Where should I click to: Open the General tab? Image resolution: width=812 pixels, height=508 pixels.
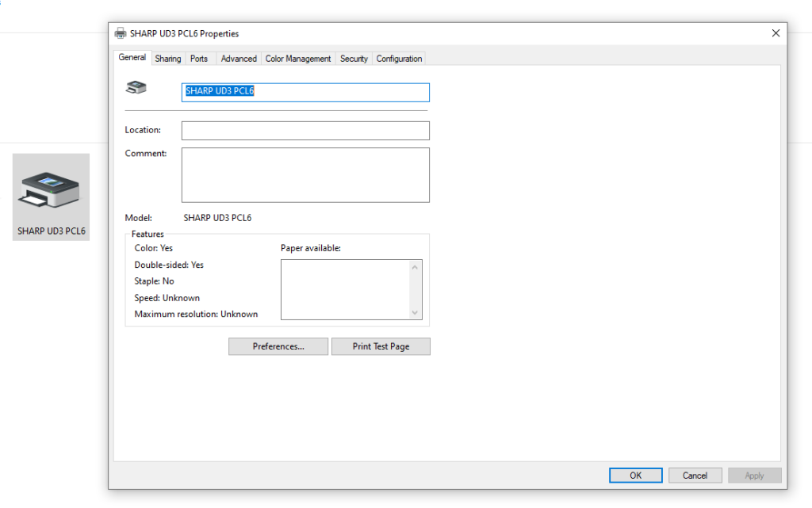coord(132,58)
